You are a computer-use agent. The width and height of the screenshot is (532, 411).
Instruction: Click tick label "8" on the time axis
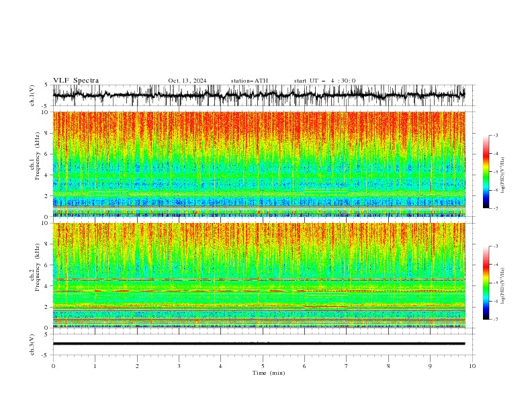point(388,366)
